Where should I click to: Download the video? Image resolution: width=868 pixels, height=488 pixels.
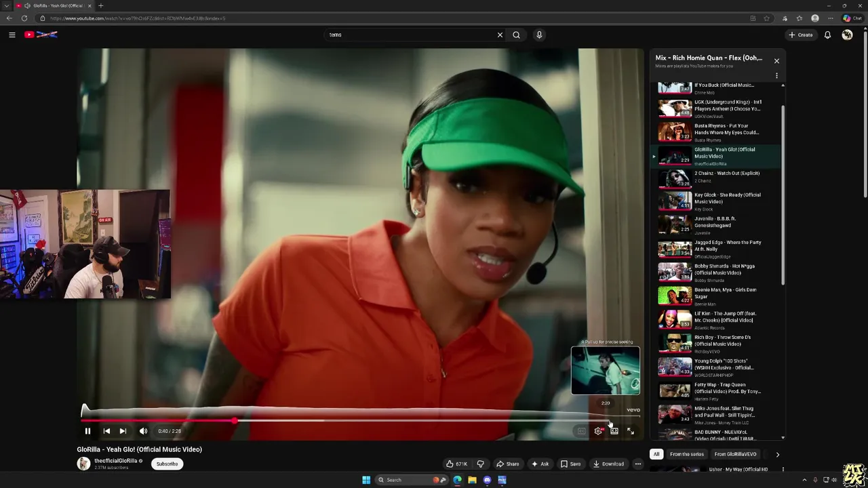click(x=608, y=464)
